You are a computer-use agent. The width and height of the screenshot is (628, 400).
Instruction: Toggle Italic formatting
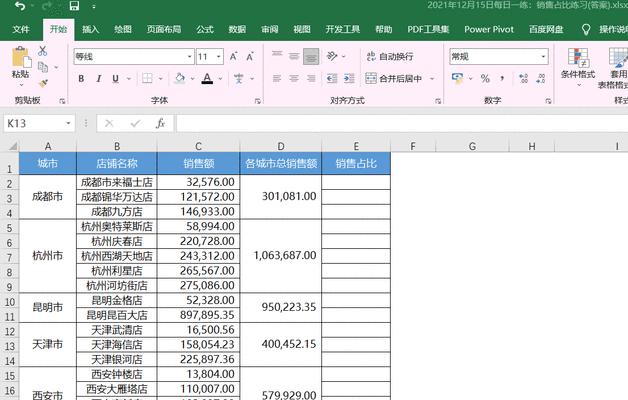[99, 78]
